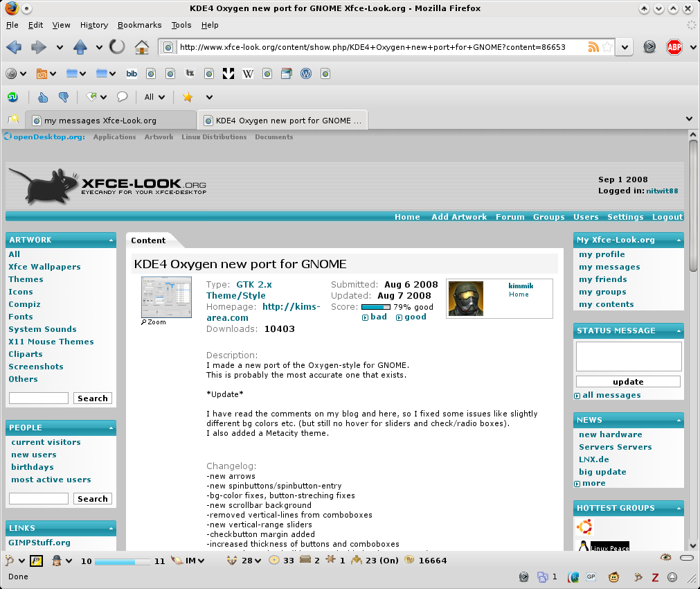Open the back/forward history dropdown arrow
This screenshot has height=589, width=700.
click(x=60, y=47)
